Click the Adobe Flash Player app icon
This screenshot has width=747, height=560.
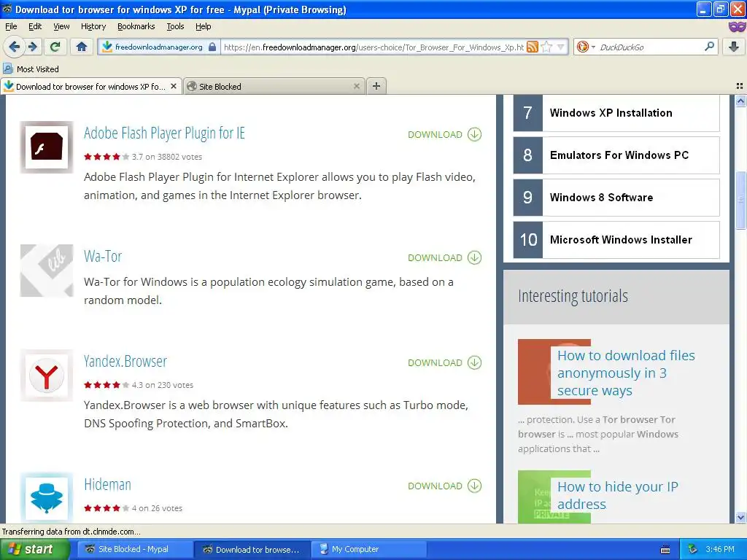coord(47,147)
